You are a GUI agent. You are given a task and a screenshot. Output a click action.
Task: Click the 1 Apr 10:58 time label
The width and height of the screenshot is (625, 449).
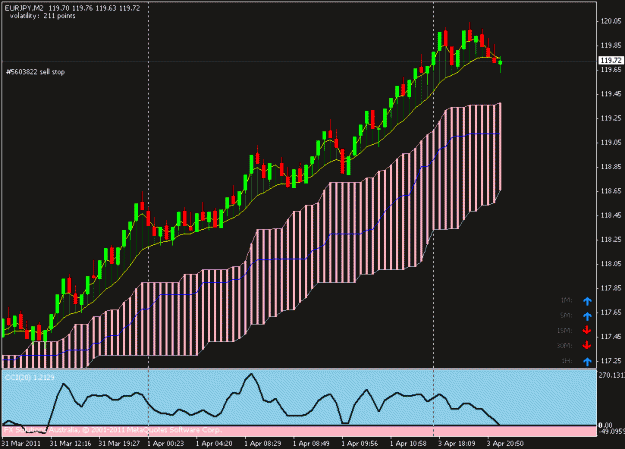point(408,443)
